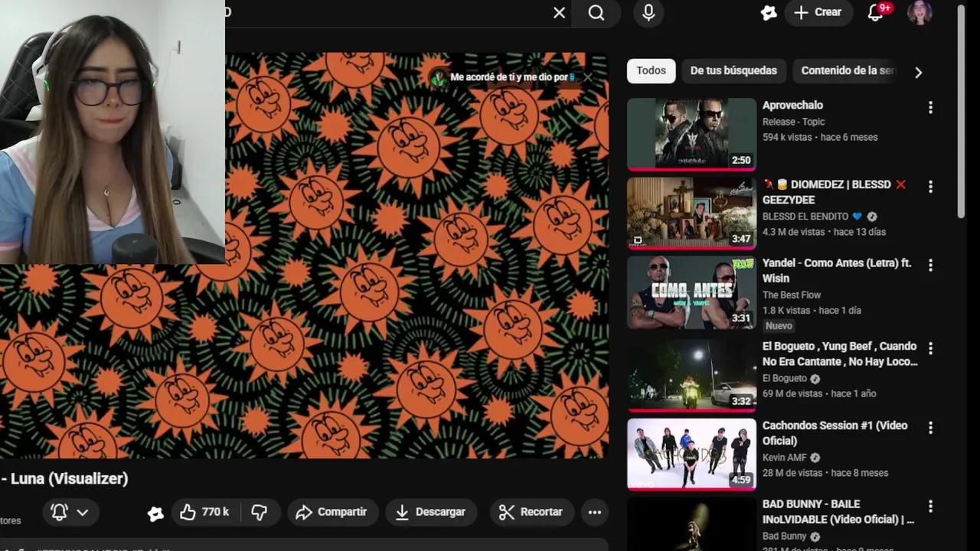Open the Crear button
This screenshot has height=551, width=980.
[818, 12]
